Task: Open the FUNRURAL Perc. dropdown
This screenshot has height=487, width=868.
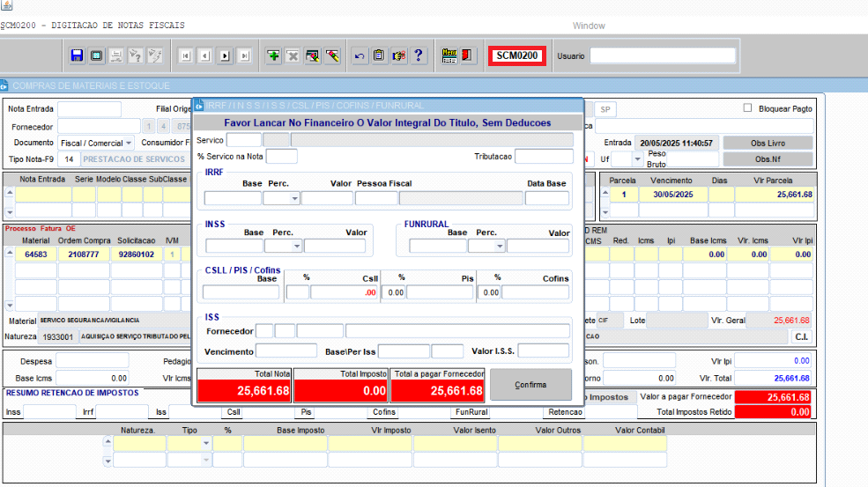Action: click(500, 246)
